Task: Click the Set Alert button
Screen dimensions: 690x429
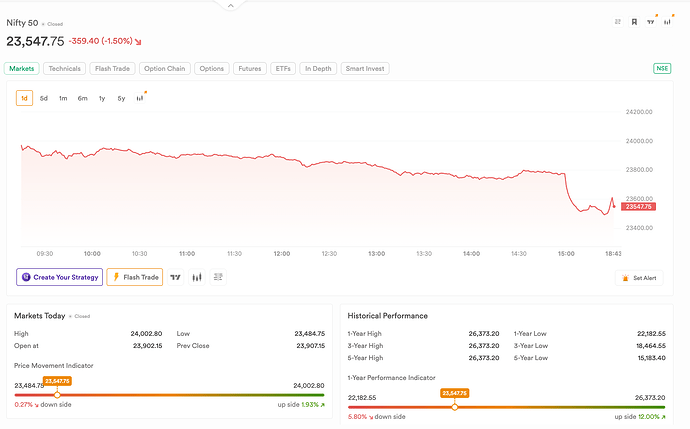Action: (x=639, y=278)
